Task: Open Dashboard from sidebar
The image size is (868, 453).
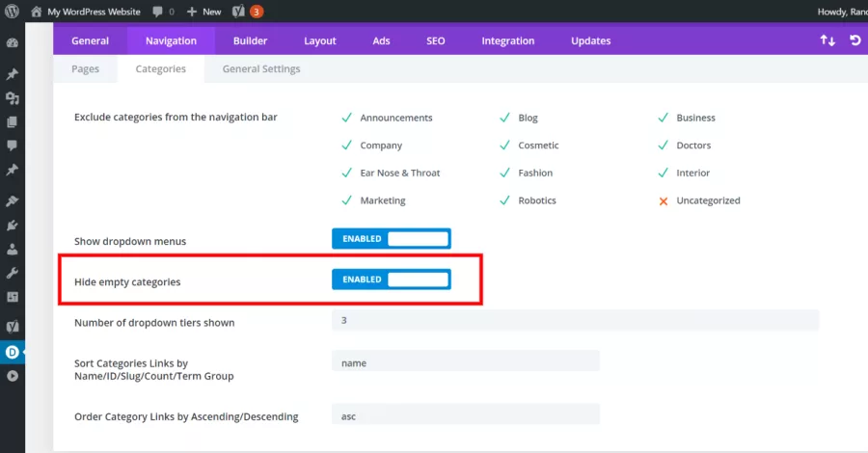Action: click(13, 43)
